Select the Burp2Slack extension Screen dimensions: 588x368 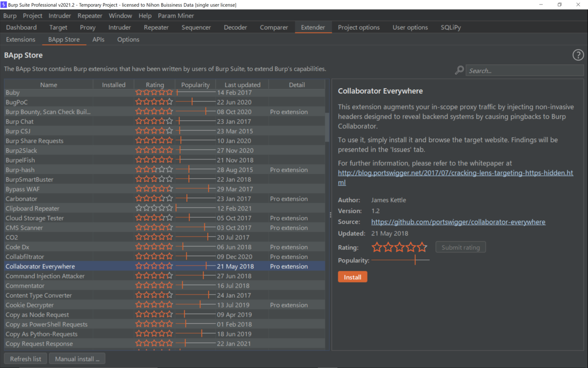165,150
